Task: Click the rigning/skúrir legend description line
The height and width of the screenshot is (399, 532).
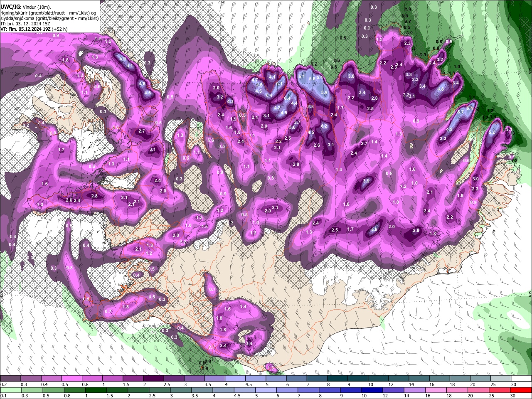Action: (x=48, y=13)
